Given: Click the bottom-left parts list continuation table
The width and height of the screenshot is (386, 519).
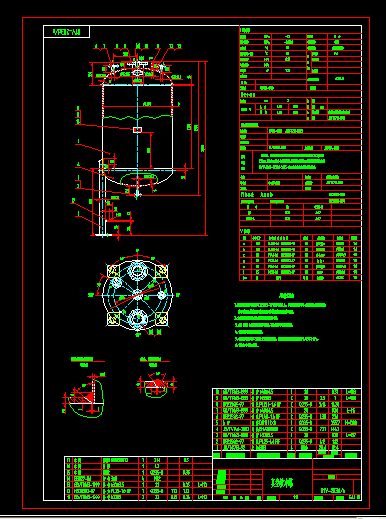Looking at the screenshot, I should (x=138, y=478).
